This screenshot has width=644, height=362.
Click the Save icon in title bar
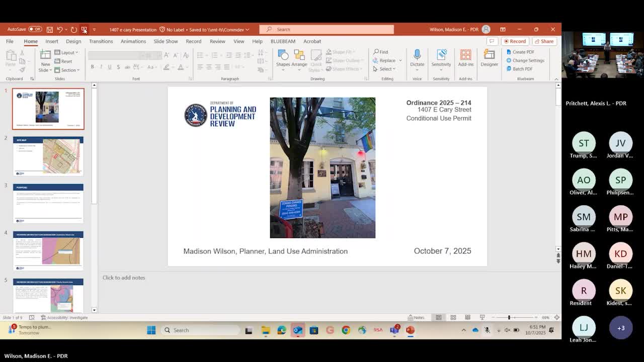click(50, 30)
